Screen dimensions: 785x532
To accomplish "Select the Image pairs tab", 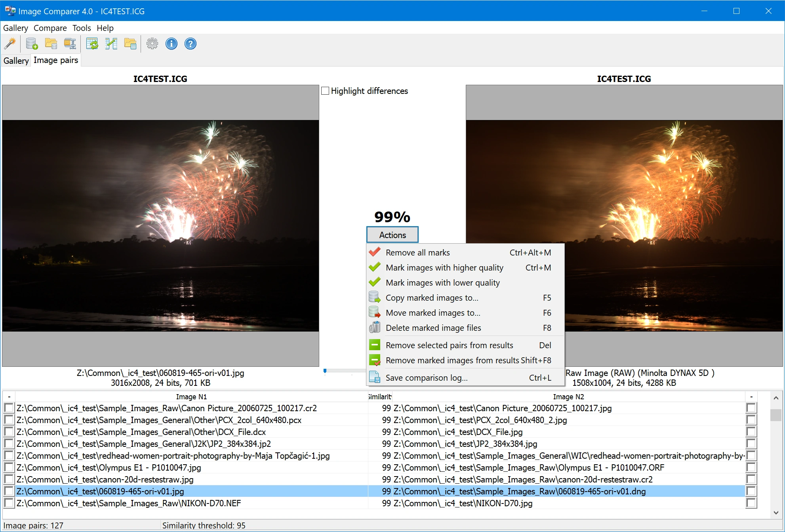I will (x=56, y=60).
